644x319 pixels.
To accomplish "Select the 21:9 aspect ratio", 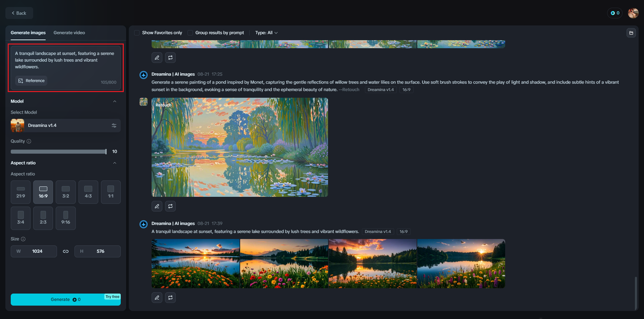I will (21, 192).
